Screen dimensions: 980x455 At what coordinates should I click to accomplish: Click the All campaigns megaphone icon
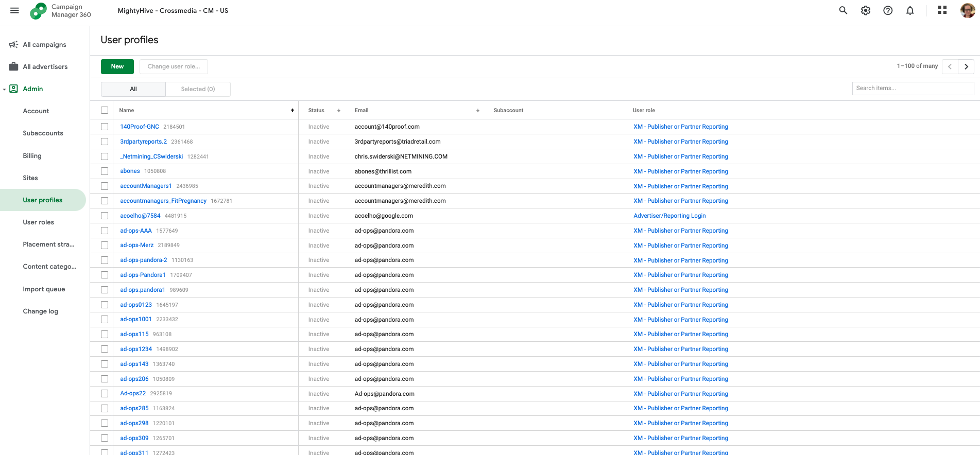click(x=14, y=45)
